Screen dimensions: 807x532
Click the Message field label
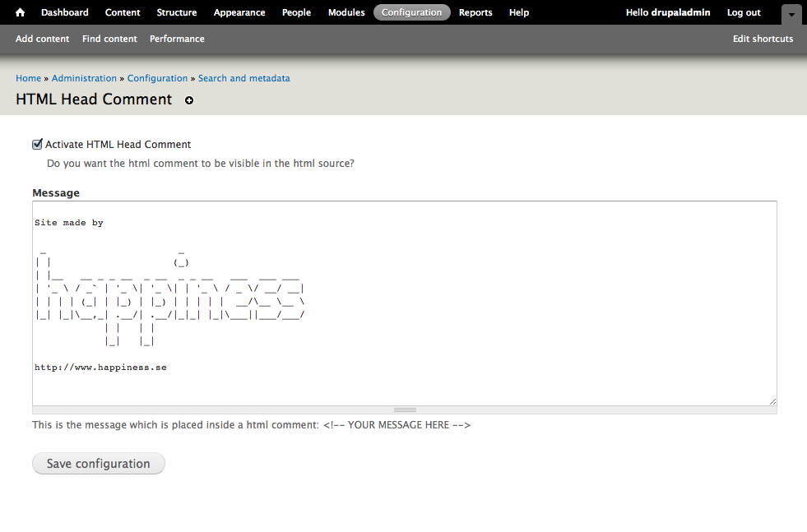click(56, 193)
